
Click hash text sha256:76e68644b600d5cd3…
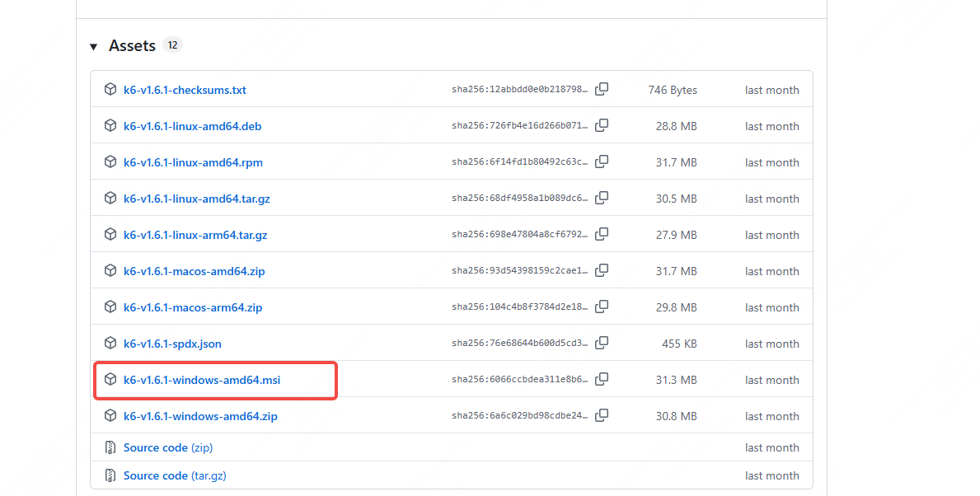click(x=520, y=343)
